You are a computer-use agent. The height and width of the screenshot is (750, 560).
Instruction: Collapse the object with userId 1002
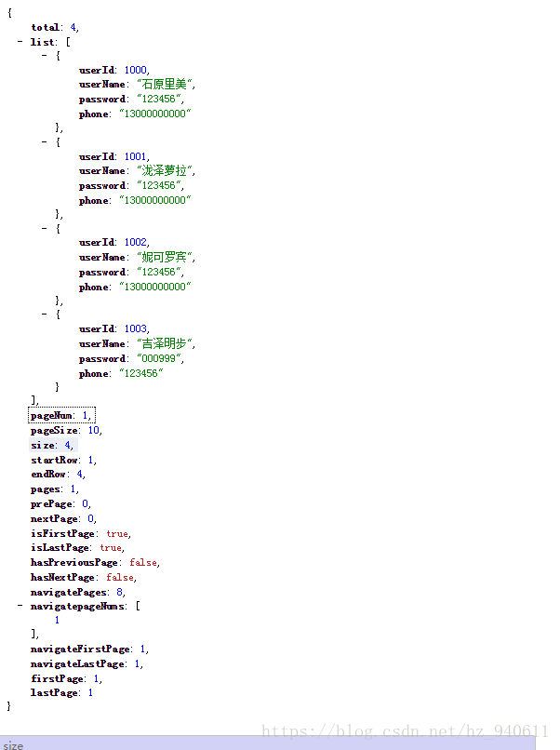click(44, 229)
